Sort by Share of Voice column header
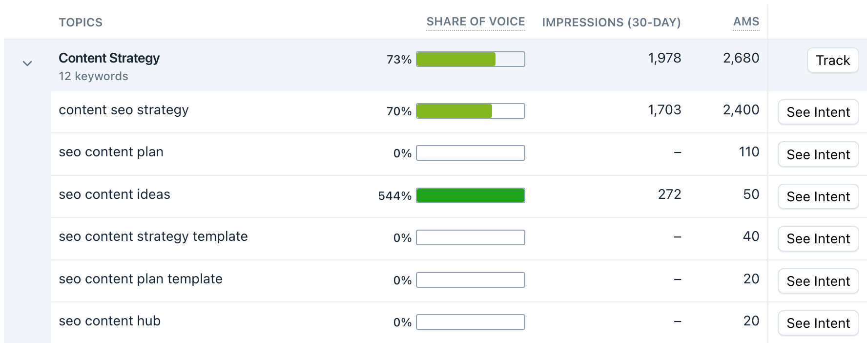The image size is (868, 343). (475, 22)
